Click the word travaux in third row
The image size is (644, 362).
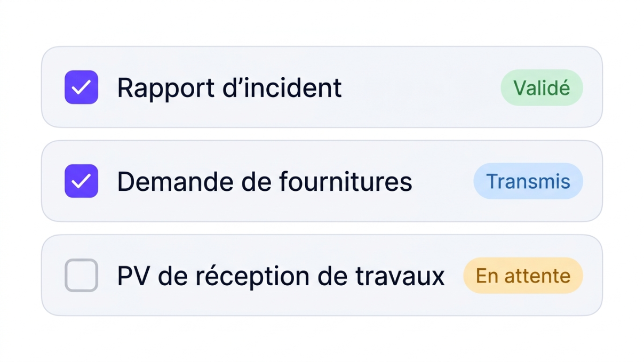pos(400,276)
